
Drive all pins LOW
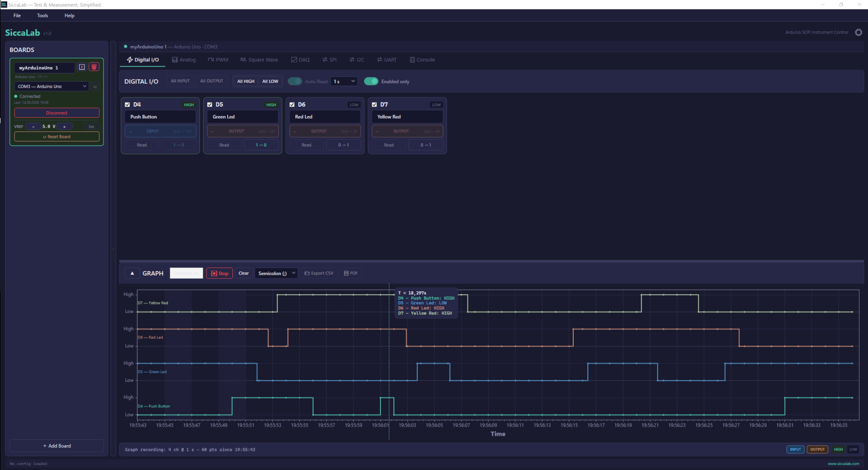[270, 81]
